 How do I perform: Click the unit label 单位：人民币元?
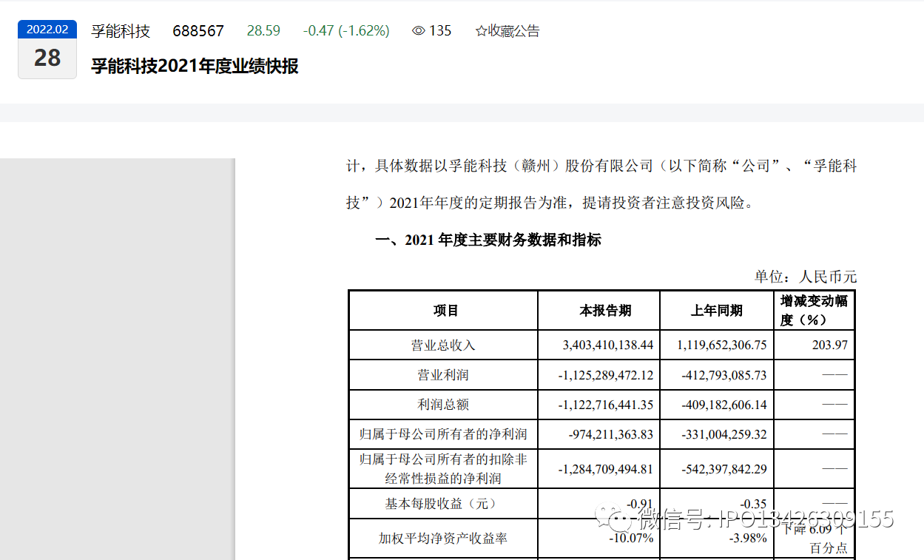click(805, 277)
